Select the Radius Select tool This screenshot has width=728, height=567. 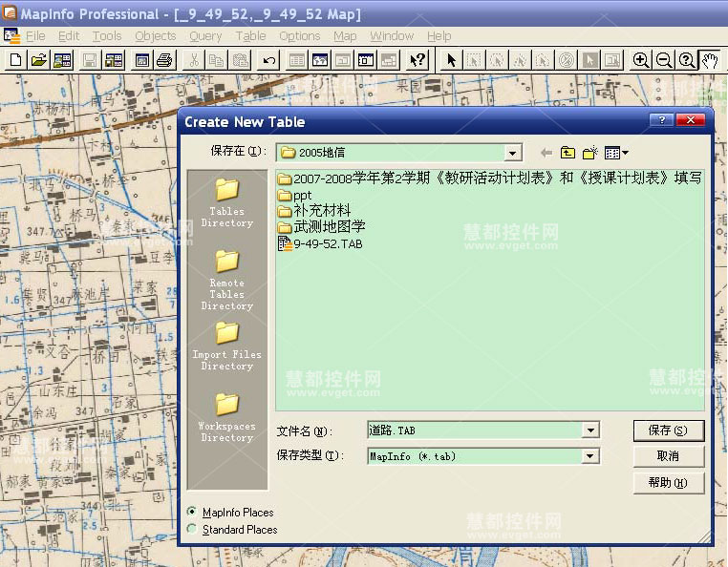497,60
